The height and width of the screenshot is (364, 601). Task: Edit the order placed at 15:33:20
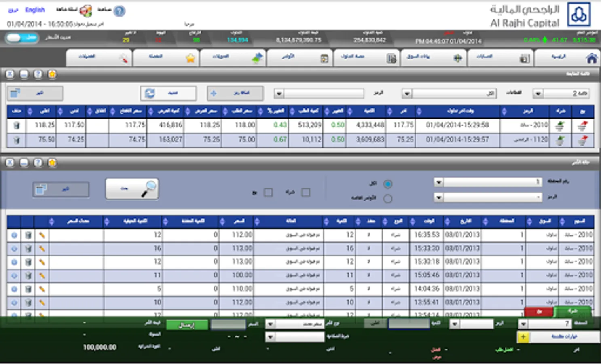[42, 249]
